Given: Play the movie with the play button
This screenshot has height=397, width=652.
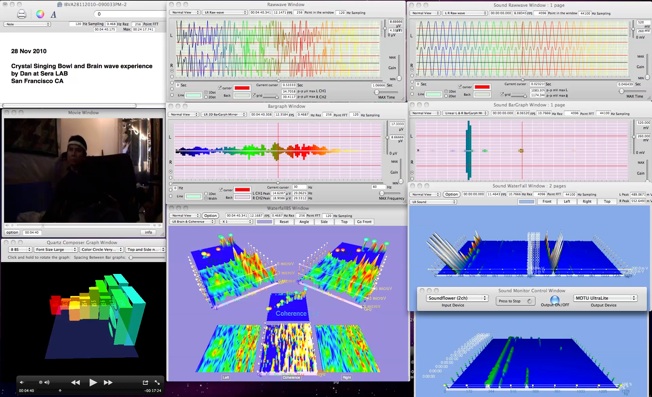Looking at the screenshot, I should click(x=93, y=382).
